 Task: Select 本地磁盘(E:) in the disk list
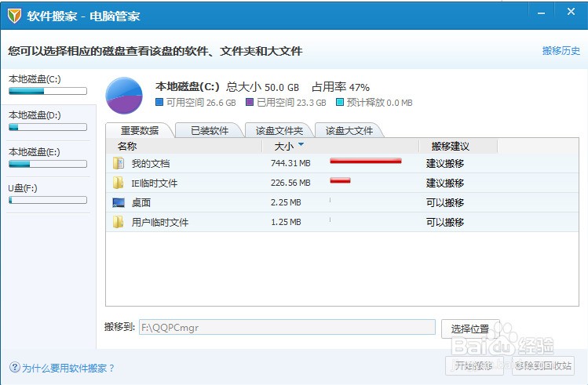[x=48, y=159]
